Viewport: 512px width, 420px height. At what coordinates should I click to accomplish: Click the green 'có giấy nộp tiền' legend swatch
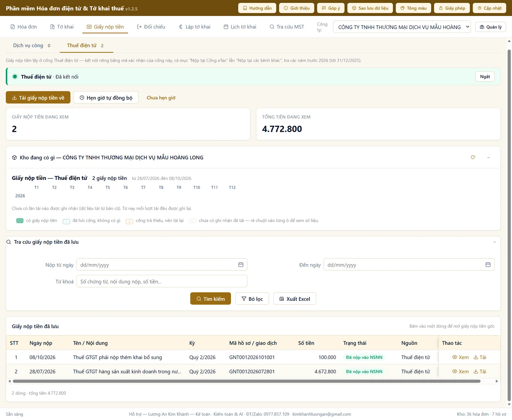[x=20, y=221]
